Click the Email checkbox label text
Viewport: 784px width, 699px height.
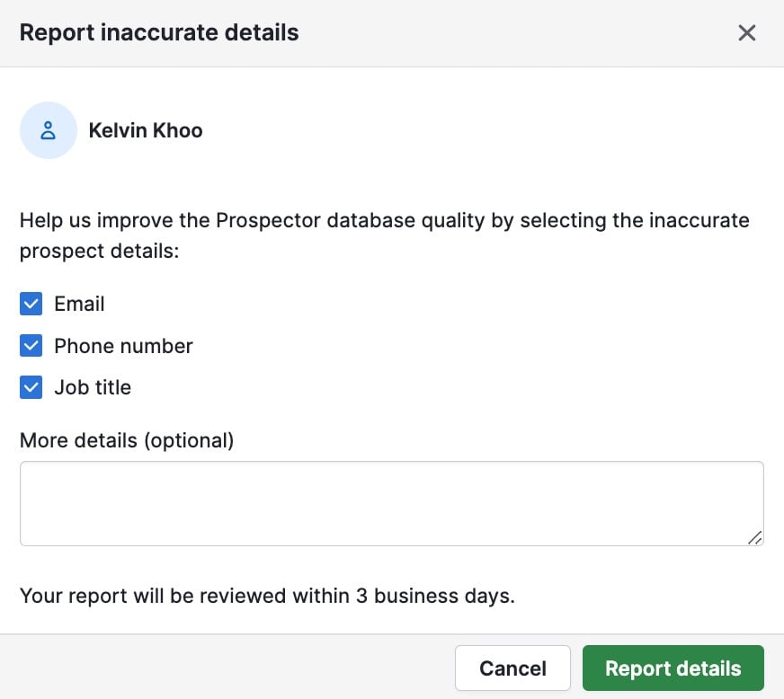[79, 304]
